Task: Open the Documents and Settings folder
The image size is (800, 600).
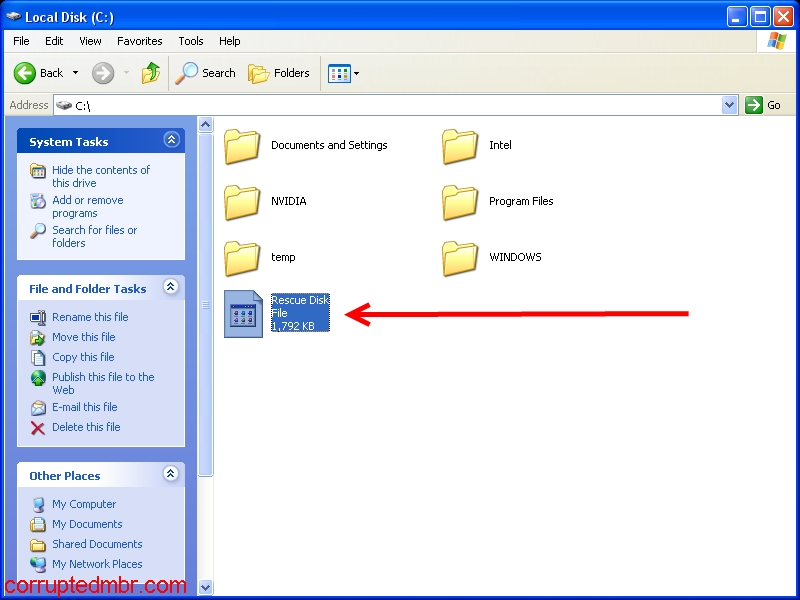Action: pyautogui.click(x=242, y=146)
